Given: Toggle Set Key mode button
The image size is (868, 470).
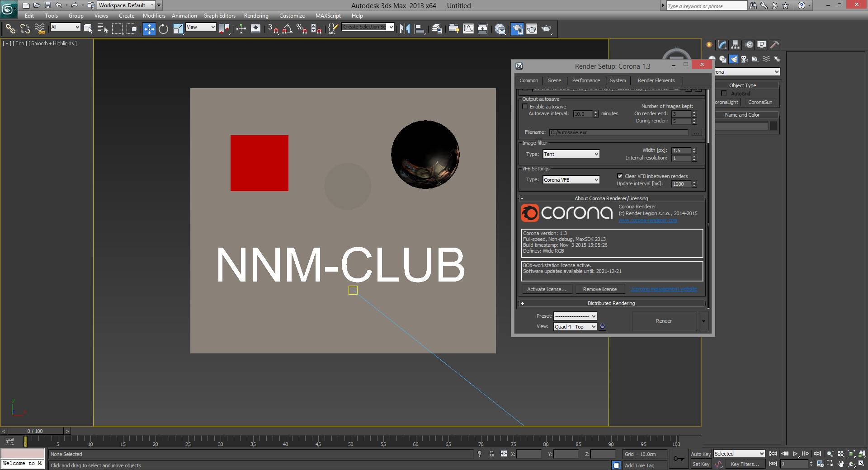Looking at the screenshot, I should tap(701, 464).
